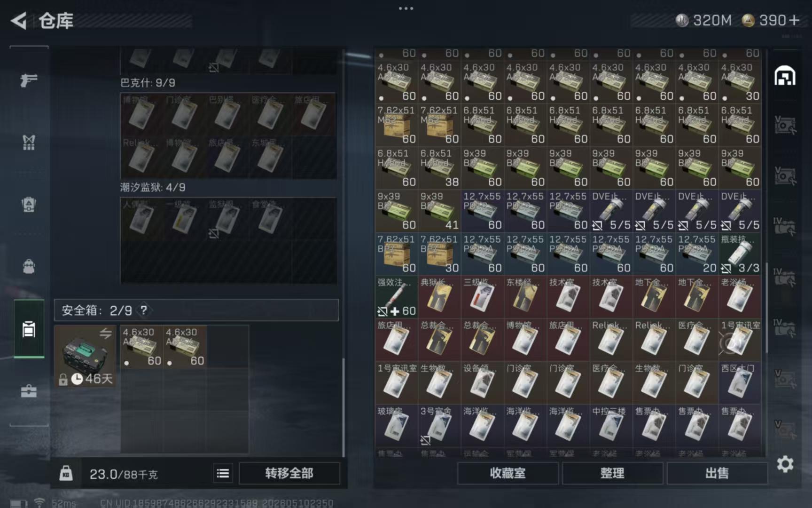Select the 瓶装抗 item marked 3/3

coord(740,254)
